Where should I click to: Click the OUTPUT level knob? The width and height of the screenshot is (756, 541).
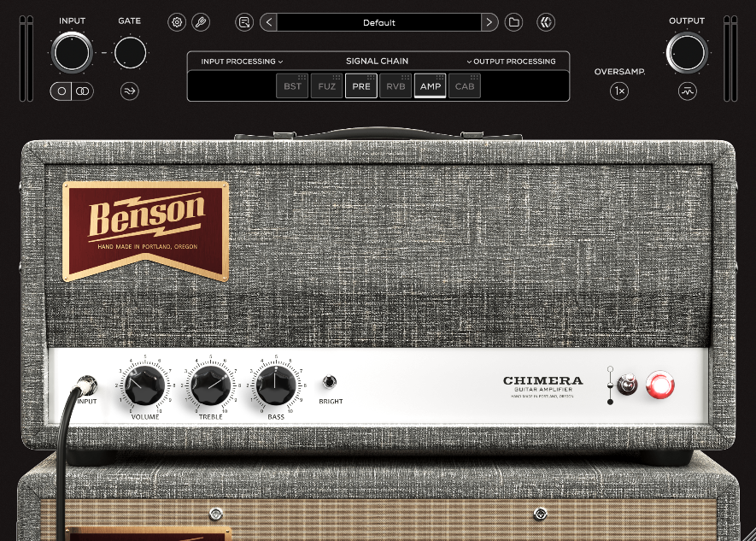pyautogui.click(x=687, y=51)
